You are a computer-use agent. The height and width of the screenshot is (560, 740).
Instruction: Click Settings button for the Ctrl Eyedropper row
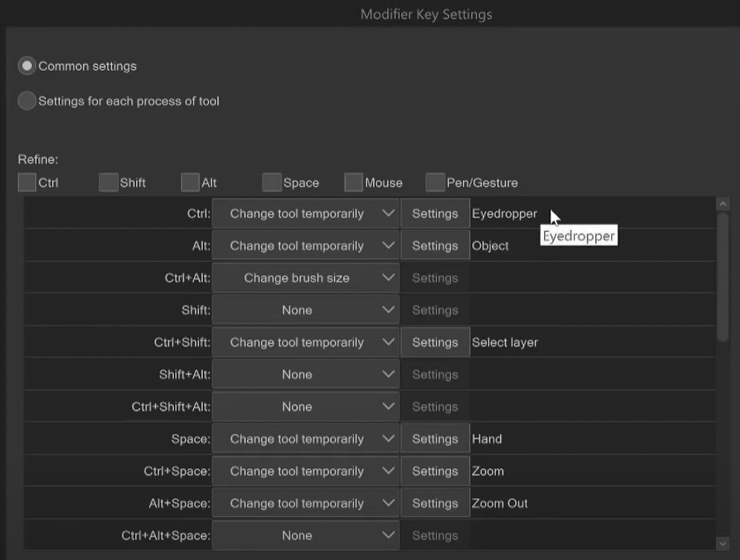point(435,213)
